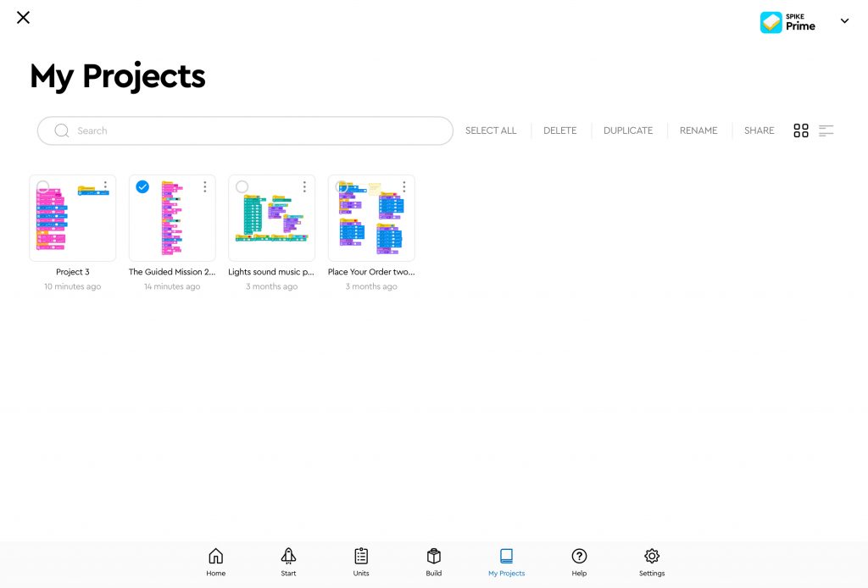Go to the Home tab
The image size is (868, 588).
point(216,561)
